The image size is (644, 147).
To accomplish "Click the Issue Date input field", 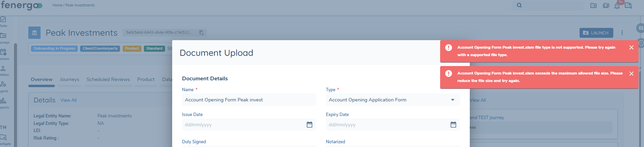I will (x=249, y=125).
